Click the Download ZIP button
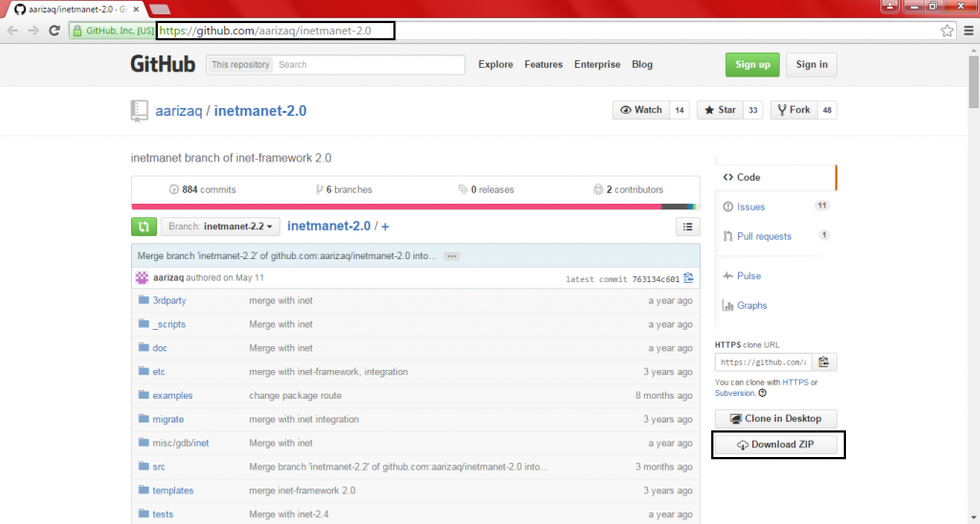The width and height of the screenshot is (980, 524). click(x=777, y=445)
